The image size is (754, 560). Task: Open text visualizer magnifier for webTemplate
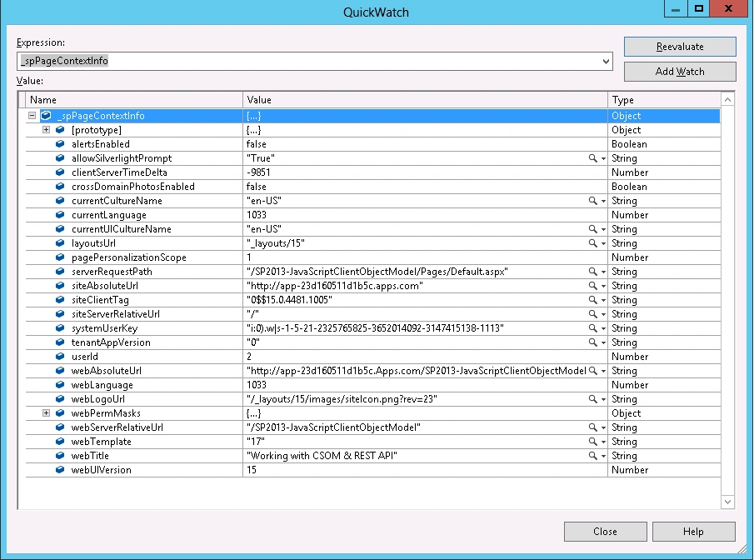[593, 441]
